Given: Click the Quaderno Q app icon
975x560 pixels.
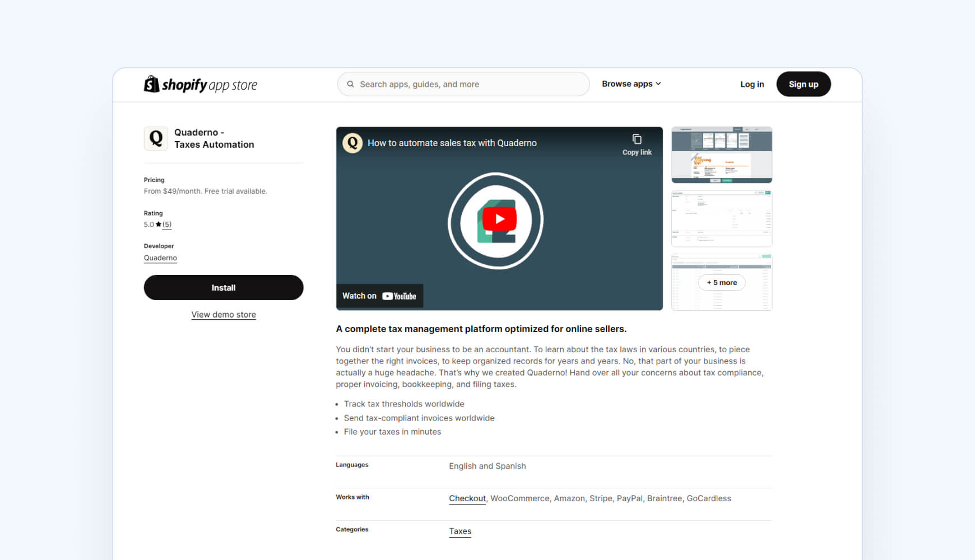Looking at the screenshot, I should point(156,138).
